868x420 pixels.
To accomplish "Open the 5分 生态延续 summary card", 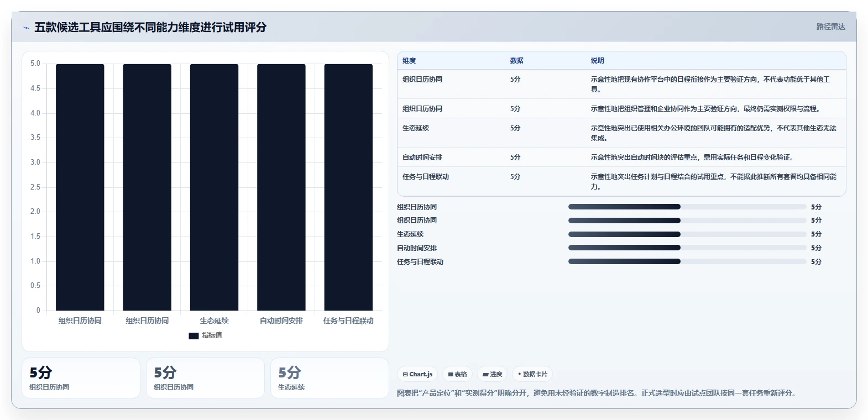I will click(x=330, y=378).
